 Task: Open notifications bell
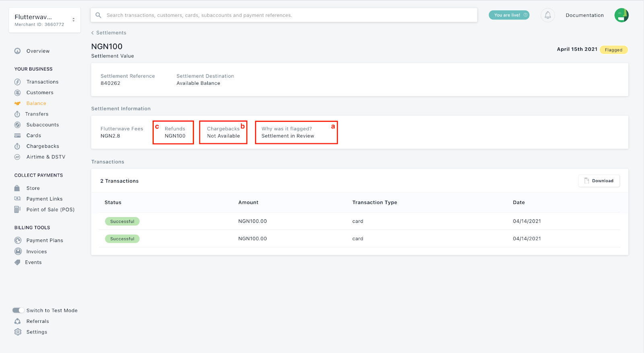pos(548,15)
